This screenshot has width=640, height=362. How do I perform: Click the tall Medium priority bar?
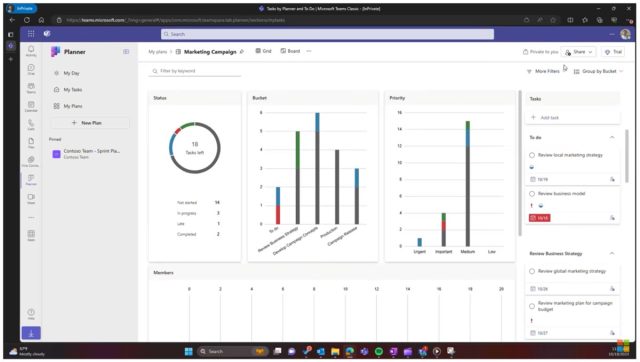pyautogui.click(x=468, y=183)
